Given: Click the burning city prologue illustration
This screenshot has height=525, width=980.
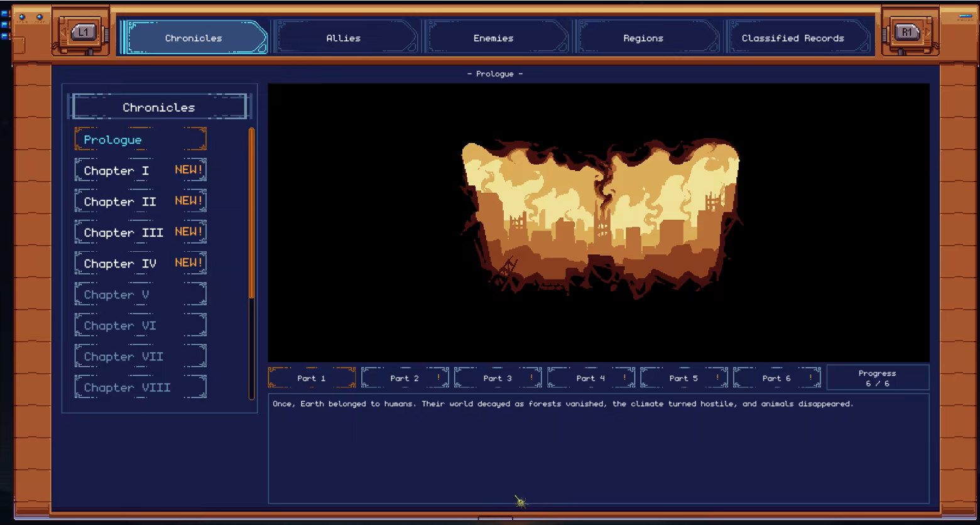Looking at the screenshot, I should click(x=600, y=217).
